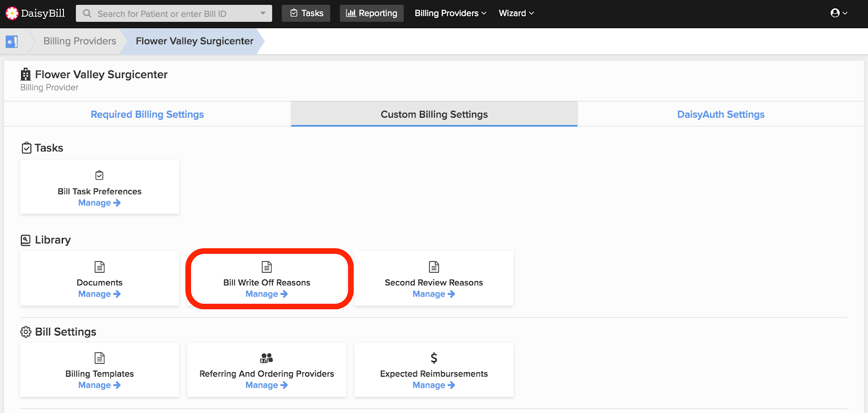Select the Custom Billing Settings tab

pos(434,114)
